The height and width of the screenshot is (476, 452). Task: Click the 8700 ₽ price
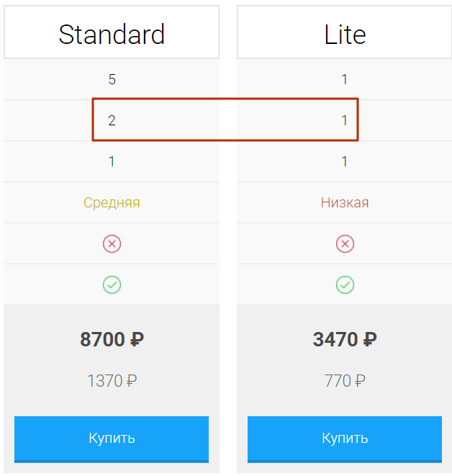point(112,339)
